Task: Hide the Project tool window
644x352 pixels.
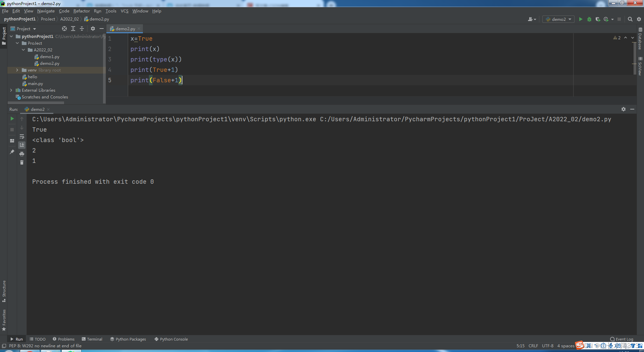Action: (102, 29)
